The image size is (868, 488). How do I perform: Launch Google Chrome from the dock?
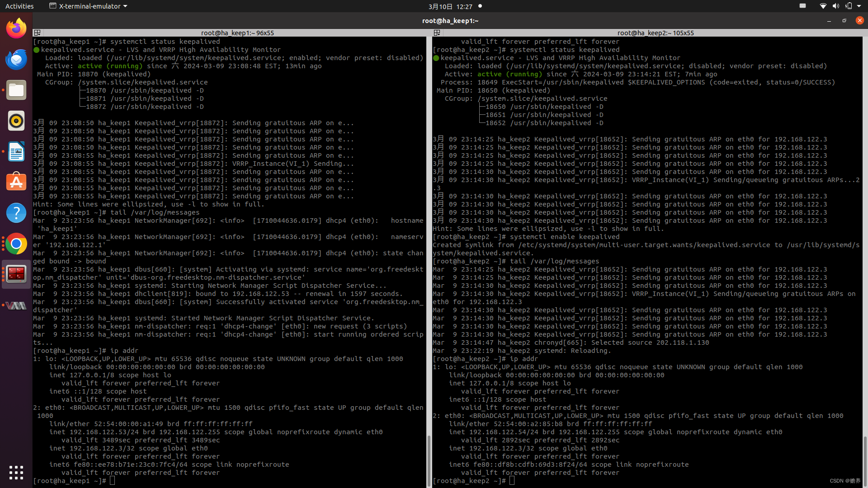(x=16, y=244)
